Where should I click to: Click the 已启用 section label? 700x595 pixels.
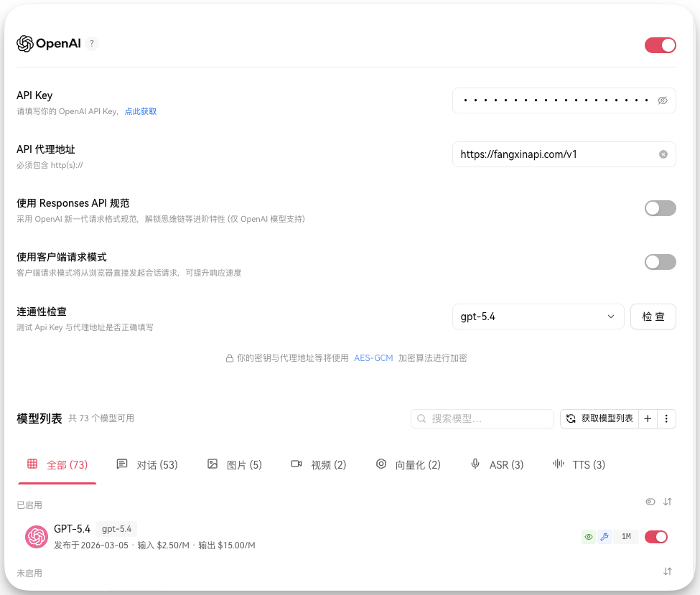(29, 505)
